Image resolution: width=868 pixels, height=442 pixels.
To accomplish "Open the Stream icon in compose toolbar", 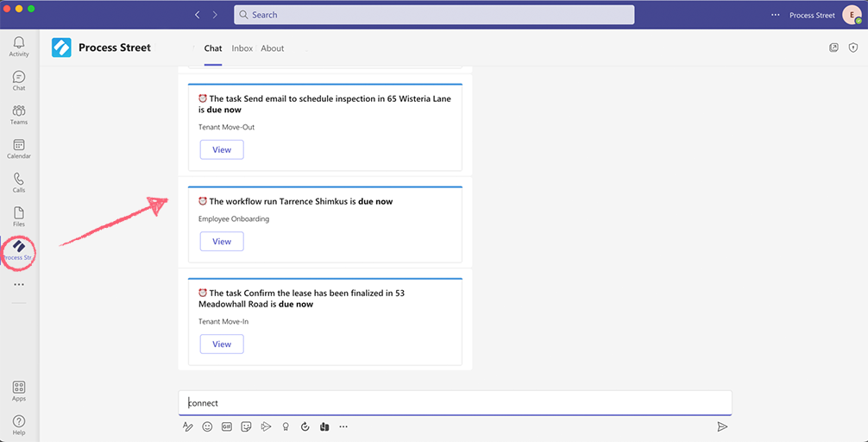I will pos(266,426).
